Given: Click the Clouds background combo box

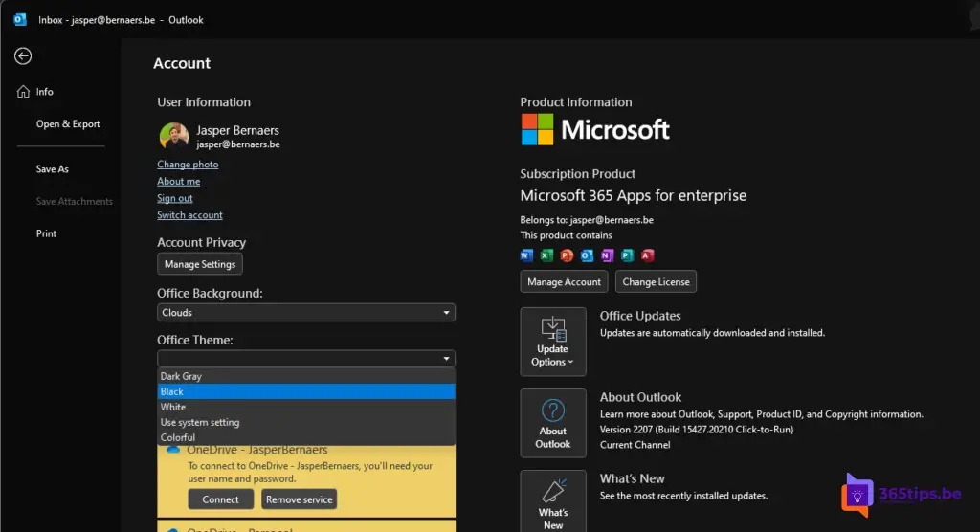Looking at the screenshot, I should pyautogui.click(x=306, y=313).
